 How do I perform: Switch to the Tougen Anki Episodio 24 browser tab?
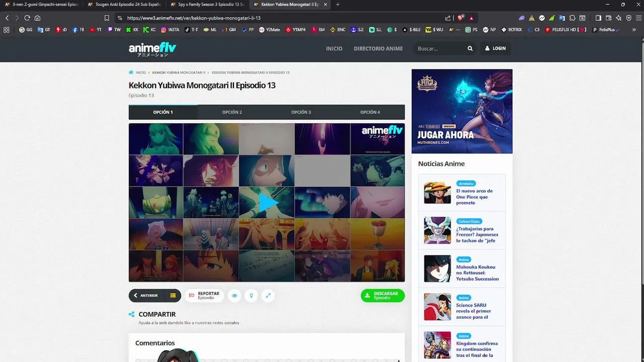(124, 5)
